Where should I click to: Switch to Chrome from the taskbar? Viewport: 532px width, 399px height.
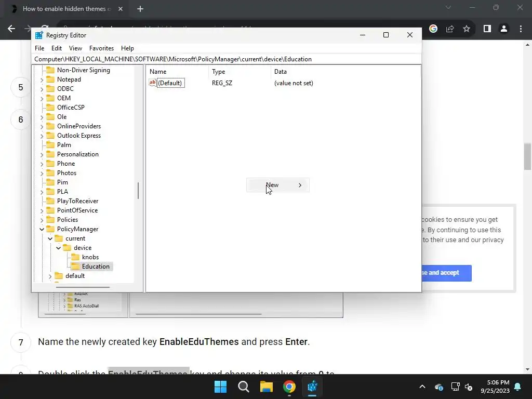click(289, 387)
